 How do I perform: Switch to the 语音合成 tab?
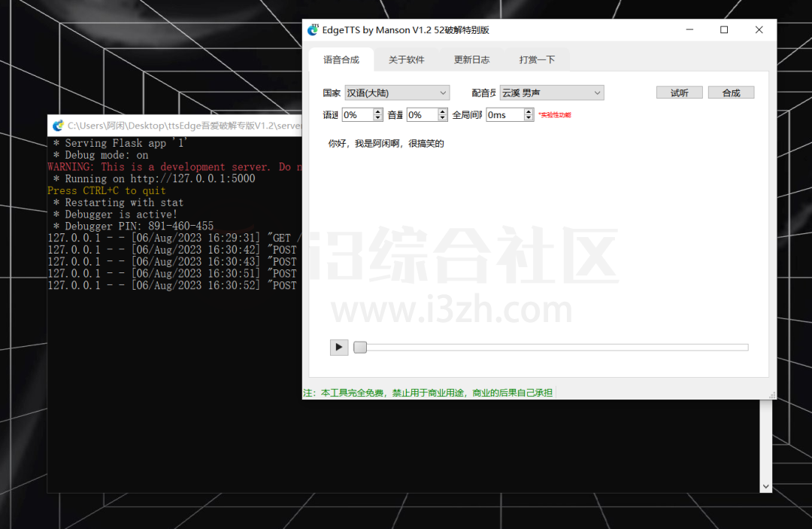(341, 59)
